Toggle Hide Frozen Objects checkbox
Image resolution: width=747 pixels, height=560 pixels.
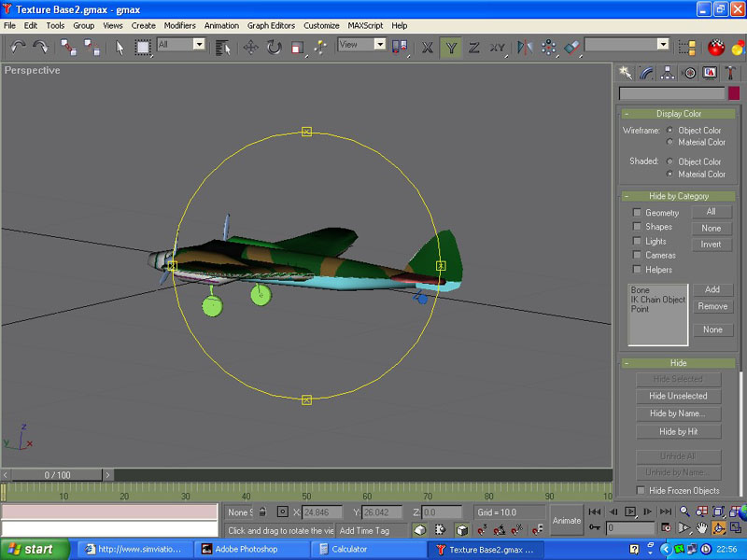click(641, 491)
